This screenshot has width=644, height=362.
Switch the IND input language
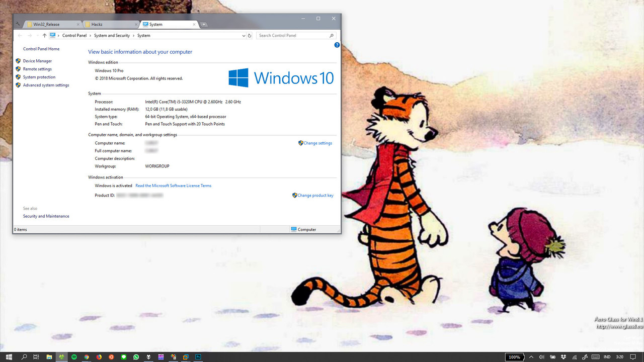click(607, 357)
